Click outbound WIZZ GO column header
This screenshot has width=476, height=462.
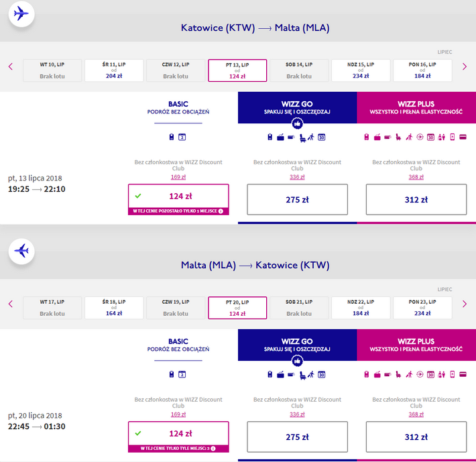[x=297, y=108]
